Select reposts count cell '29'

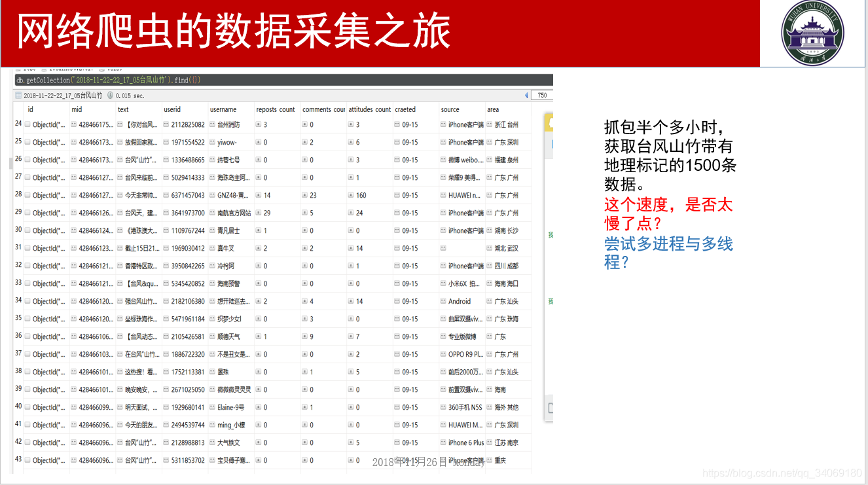pyautogui.click(x=267, y=213)
